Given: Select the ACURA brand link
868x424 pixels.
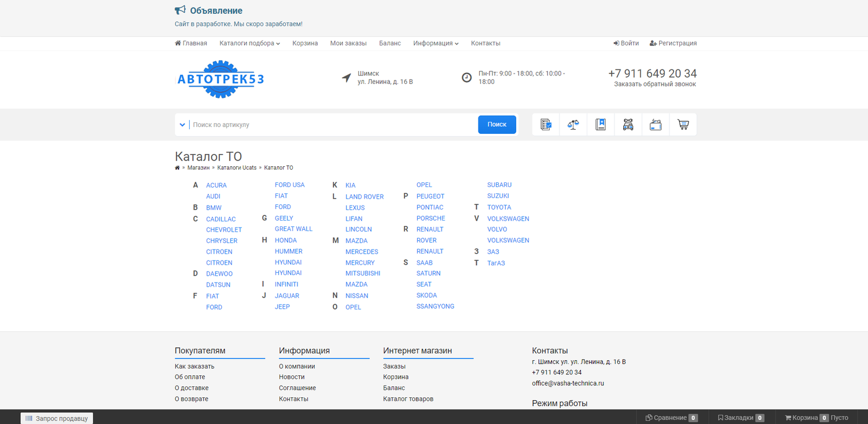Looking at the screenshot, I should pos(216,185).
